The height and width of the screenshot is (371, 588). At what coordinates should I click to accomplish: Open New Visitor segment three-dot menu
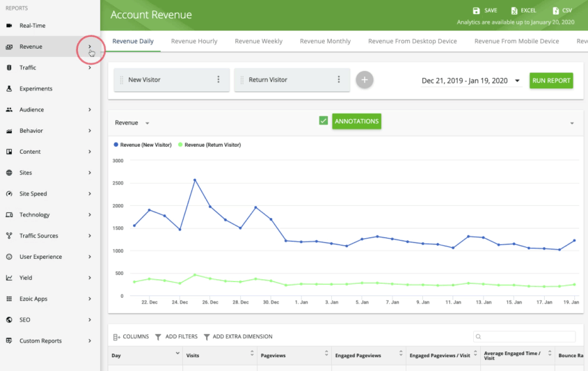click(x=218, y=79)
